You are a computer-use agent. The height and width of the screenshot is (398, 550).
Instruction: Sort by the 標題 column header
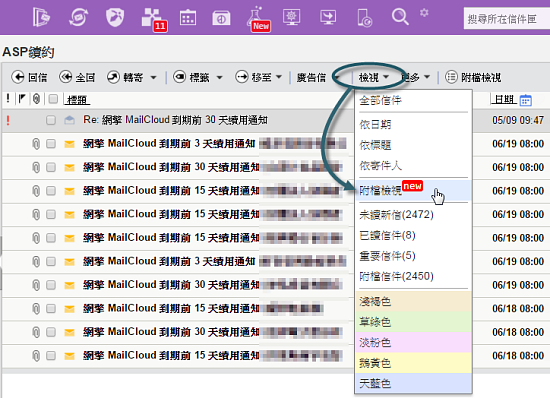pyautogui.click(x=77, y=100)
